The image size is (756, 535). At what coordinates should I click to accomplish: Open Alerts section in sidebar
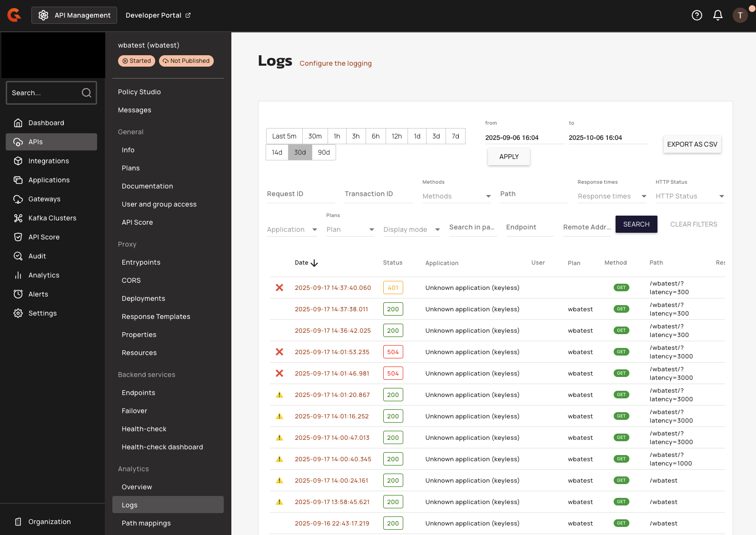click(38, 294)
